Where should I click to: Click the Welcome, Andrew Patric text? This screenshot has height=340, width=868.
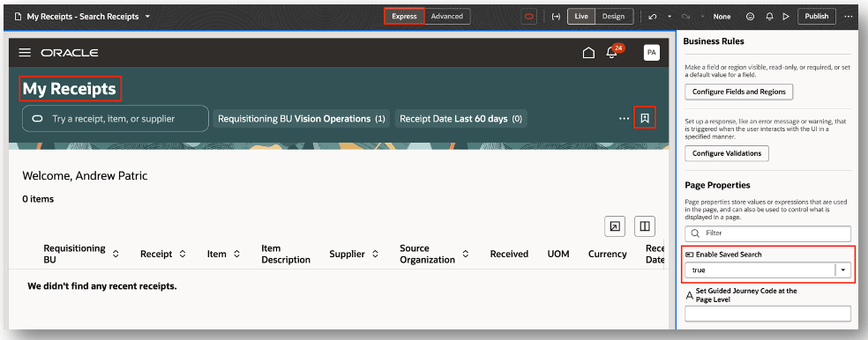coord(86,176)
